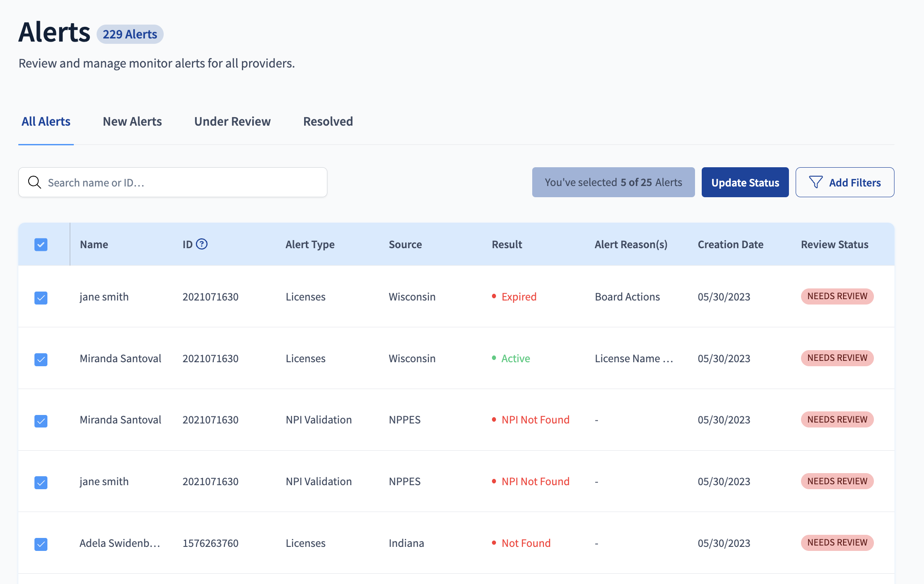Uncheck jane smith NPI Validation checkbox
Screen dimensions: 924x584
point(41,482)
